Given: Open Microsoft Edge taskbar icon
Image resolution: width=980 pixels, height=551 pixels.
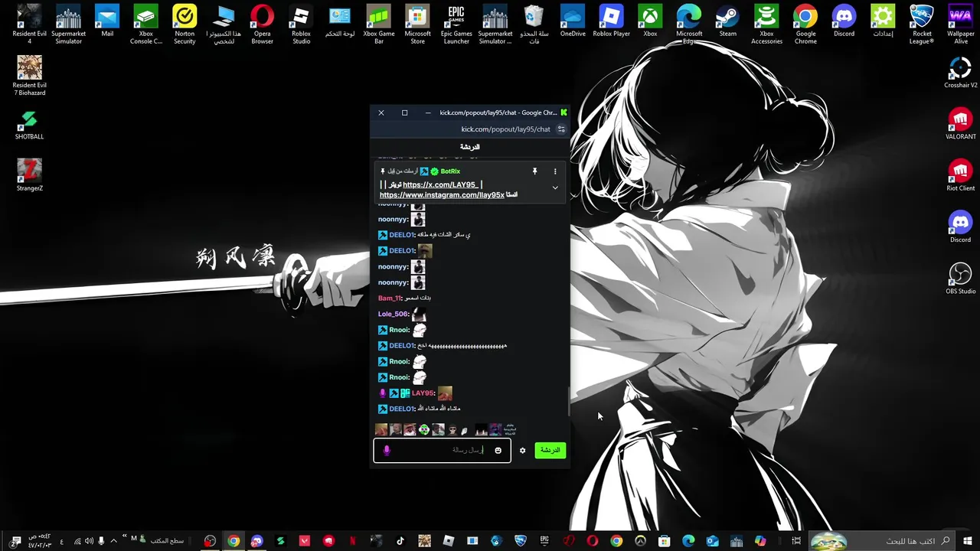Looking at the screenshot, I should [688, 541].
